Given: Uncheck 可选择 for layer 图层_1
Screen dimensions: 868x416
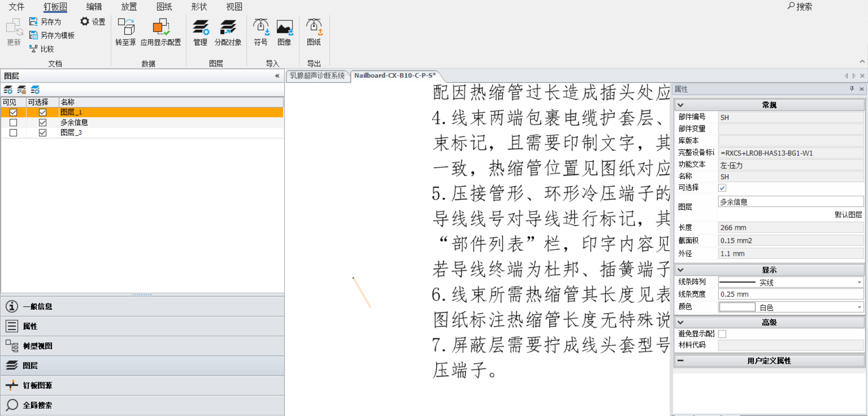Looking at the screenshot, I should tap(42, 112).
